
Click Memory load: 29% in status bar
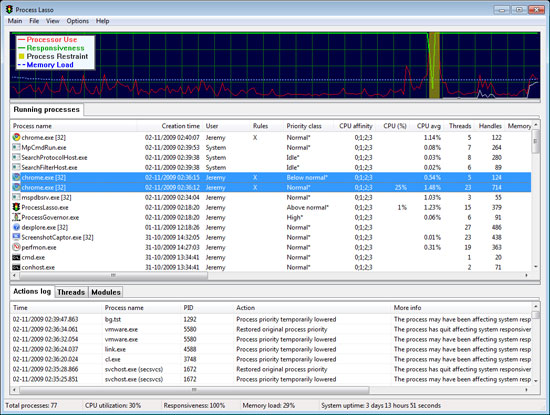pyautogui.click(x=268, y=406)
